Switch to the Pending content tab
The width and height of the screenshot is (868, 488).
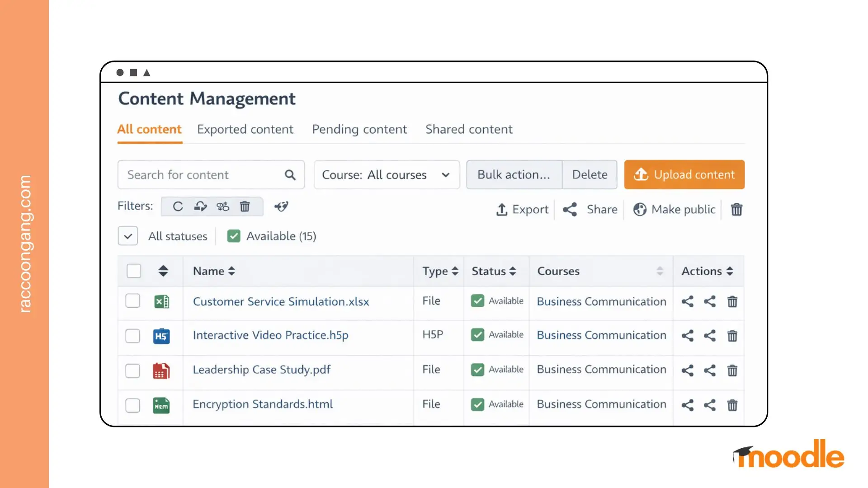tap(359, 129)
